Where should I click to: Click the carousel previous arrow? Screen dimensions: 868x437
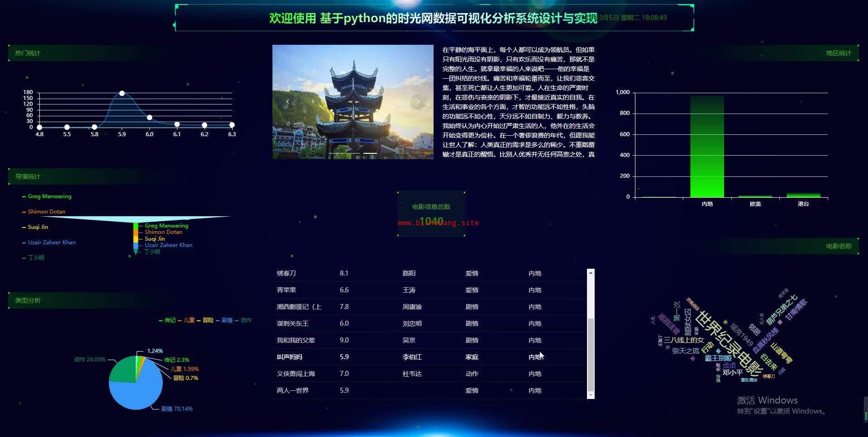(x=287, y=102)
